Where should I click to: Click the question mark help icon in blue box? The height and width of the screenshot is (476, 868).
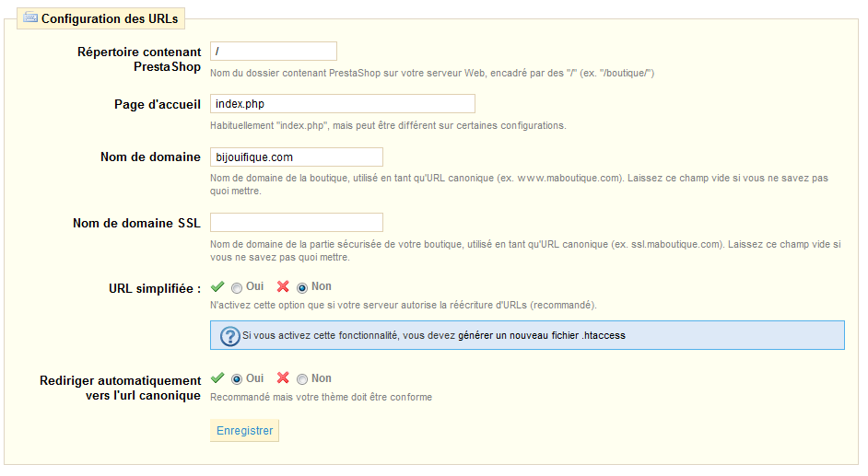pos(229,336)
